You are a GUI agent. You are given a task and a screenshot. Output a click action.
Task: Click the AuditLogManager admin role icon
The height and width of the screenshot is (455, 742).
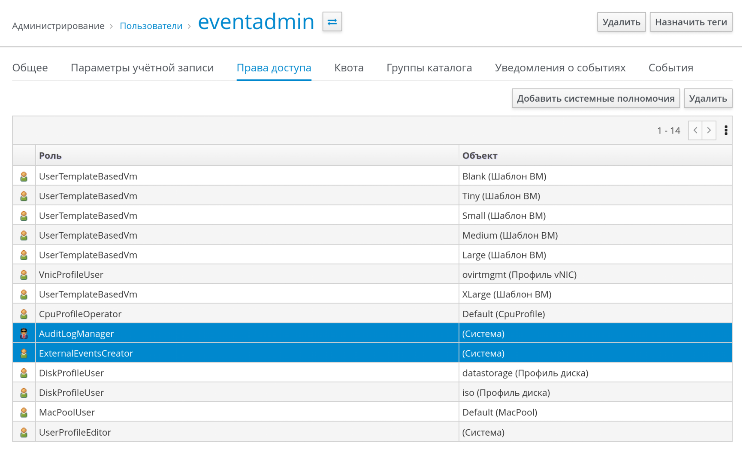[x=24, y=333]
